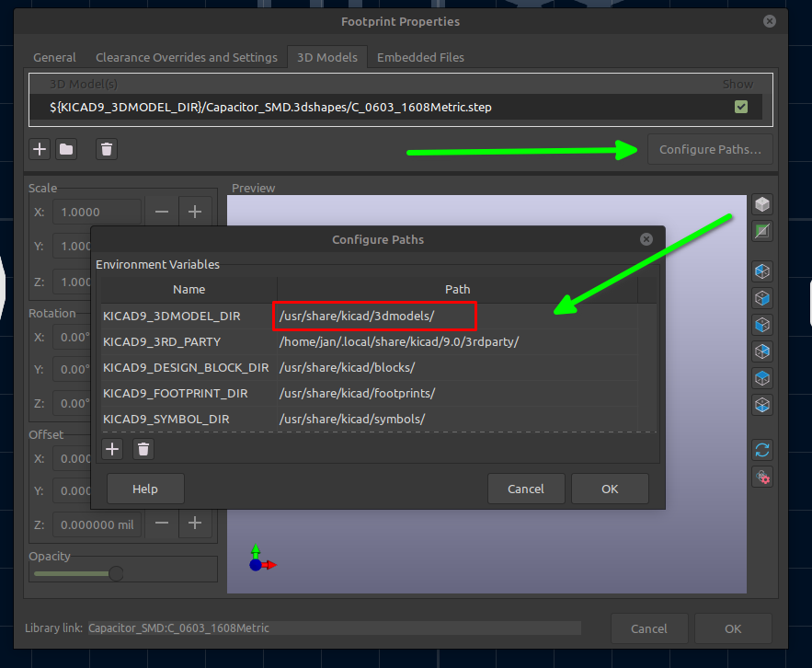Confirm Configure Paths with OK
812x668 pixels.
[610, 489]
